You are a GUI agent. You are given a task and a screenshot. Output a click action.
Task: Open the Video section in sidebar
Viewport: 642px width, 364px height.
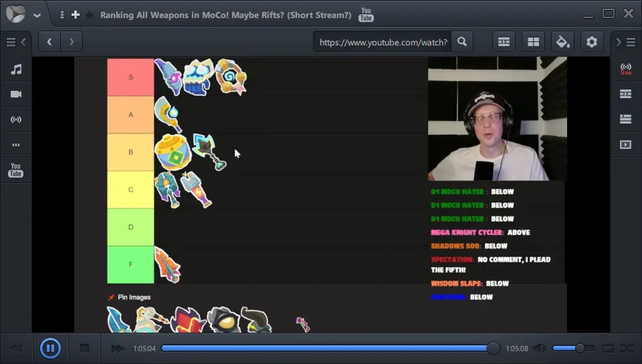(x=16, y=94)
